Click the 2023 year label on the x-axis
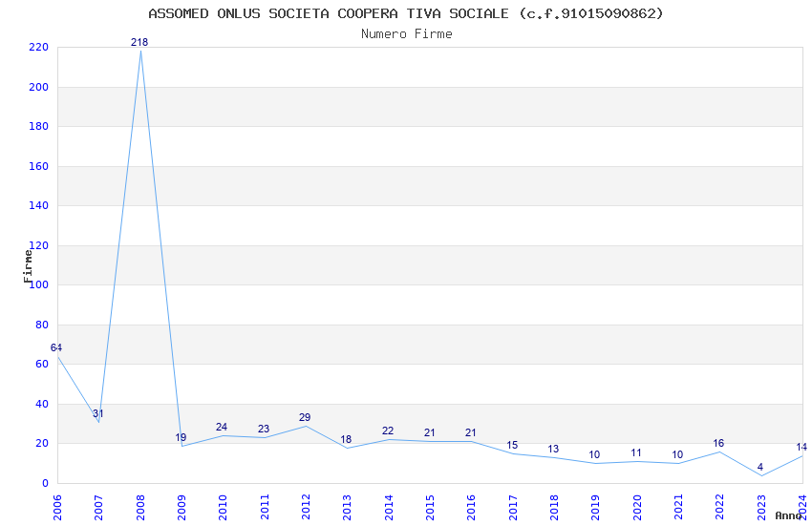 pyautogui.click(x=761, y=508)
